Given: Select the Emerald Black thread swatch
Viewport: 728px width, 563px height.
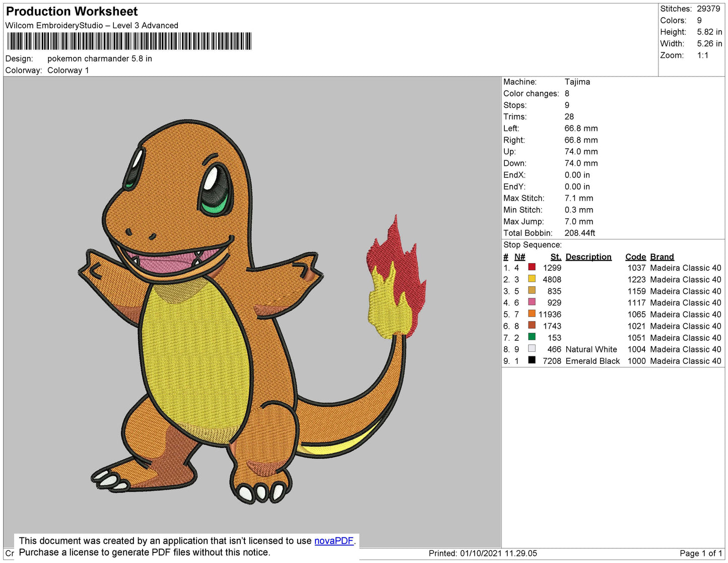Looking at the screenshot, I should click(x=532, y=360).
